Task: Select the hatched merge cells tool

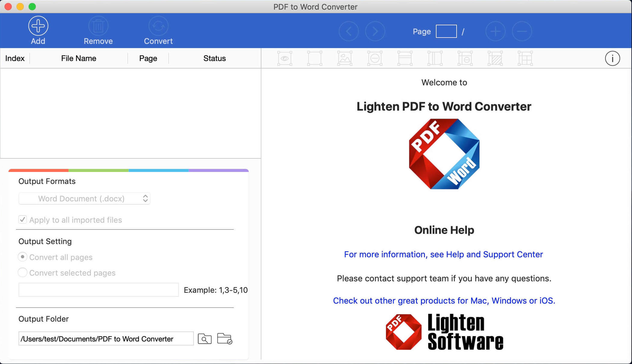Action: tap(495, 58)
